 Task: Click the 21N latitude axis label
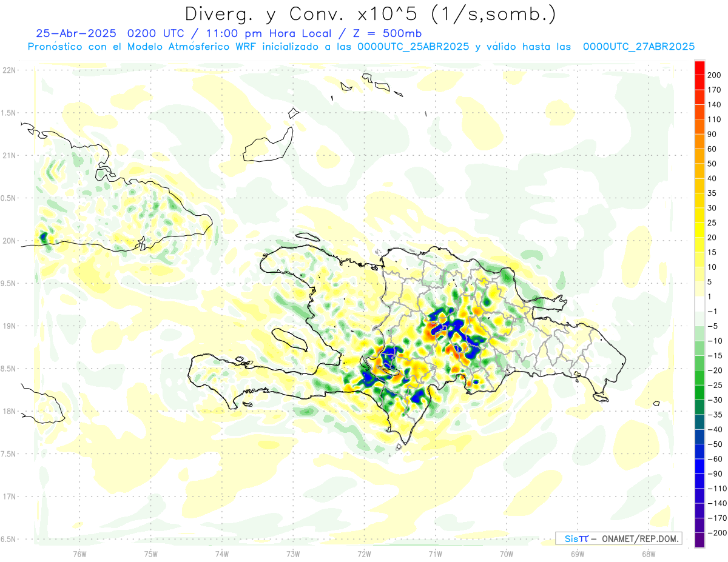point(8,155)
